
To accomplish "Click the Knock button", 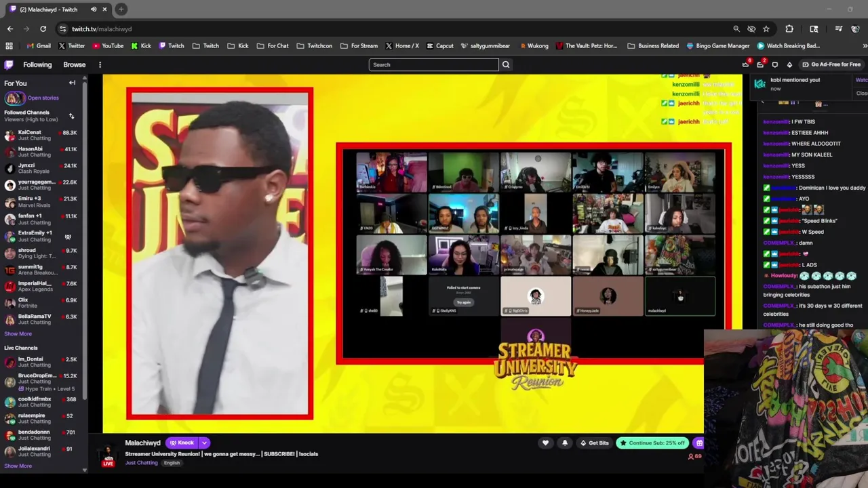I will pyautogui.click(x=182, y=443).
